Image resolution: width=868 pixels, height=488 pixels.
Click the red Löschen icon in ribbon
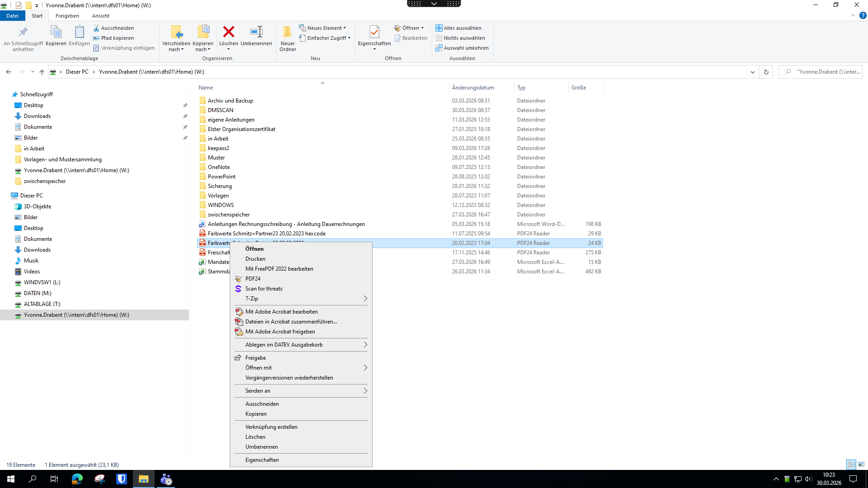point(229,32)
